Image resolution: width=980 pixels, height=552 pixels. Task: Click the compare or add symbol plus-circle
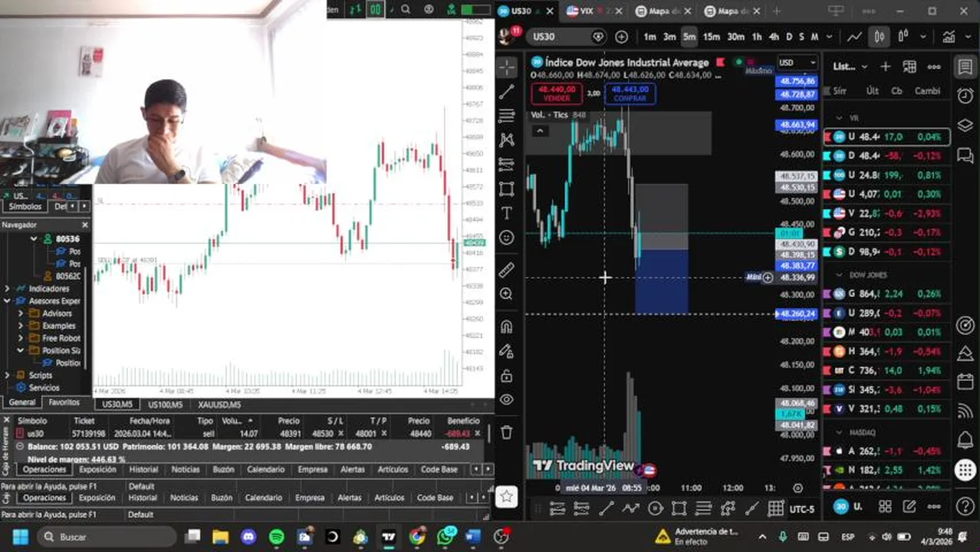point(621,37)
